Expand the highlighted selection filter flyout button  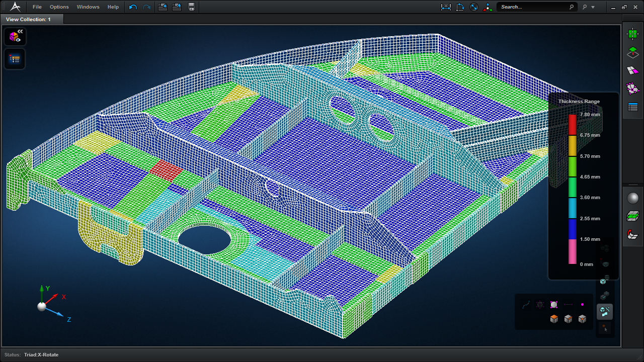click(x=605, y=312)
